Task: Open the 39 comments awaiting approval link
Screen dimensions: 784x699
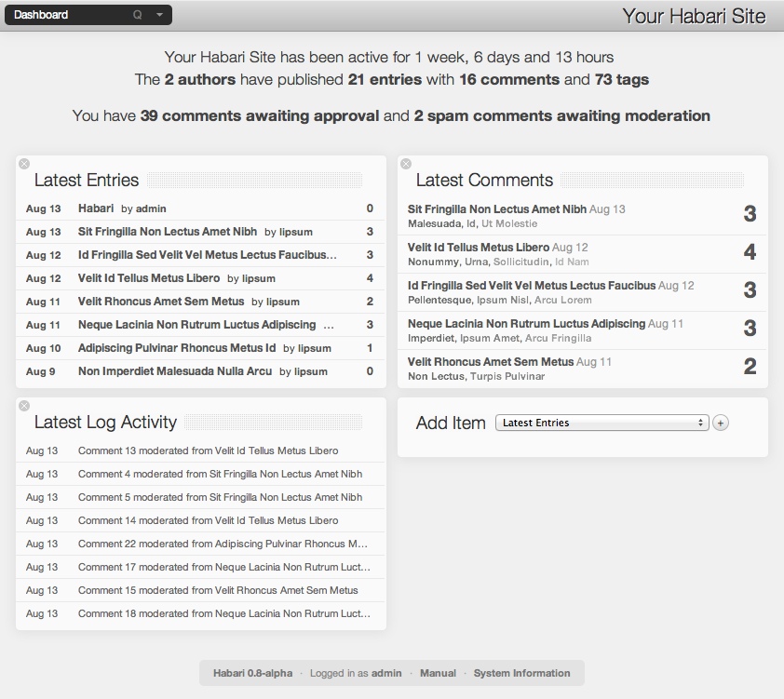Action: (x=260, y=116)
